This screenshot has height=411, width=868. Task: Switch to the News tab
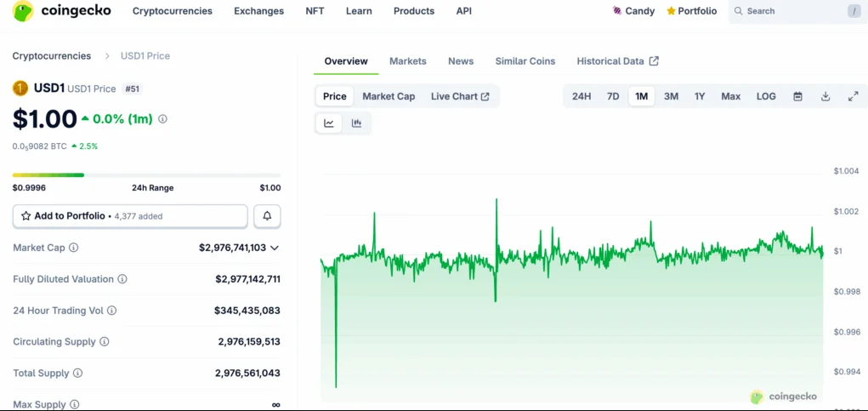(x=461, y=61)
